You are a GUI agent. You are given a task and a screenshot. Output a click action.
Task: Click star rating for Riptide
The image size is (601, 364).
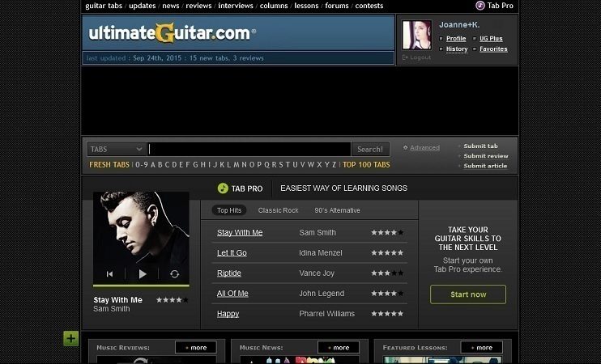[x=387, y=273]
